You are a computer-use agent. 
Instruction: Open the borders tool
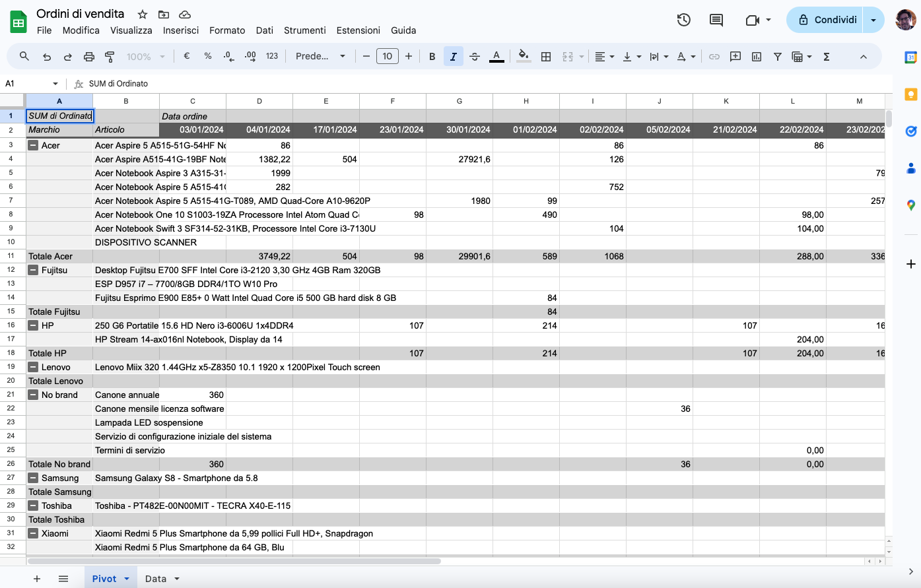[546, 57]
